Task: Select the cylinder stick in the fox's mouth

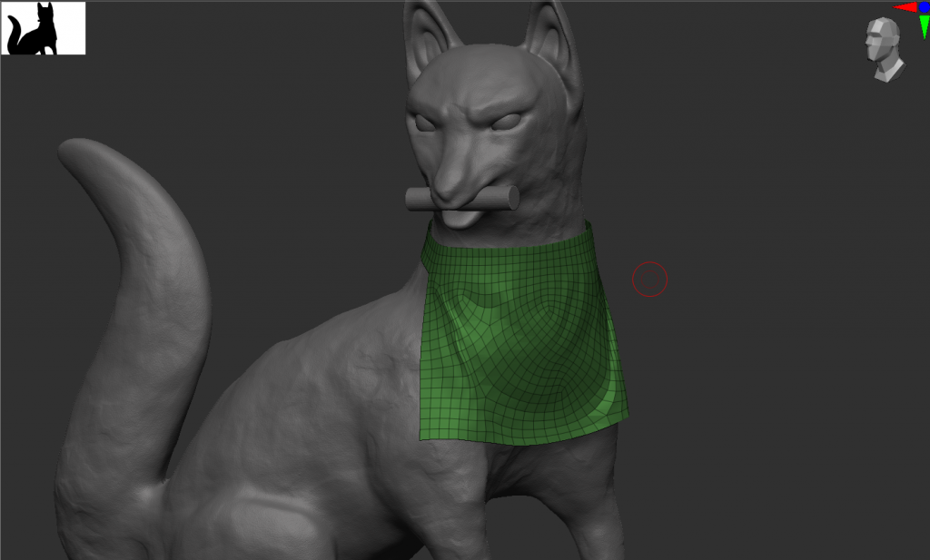Action: (462, 199)
